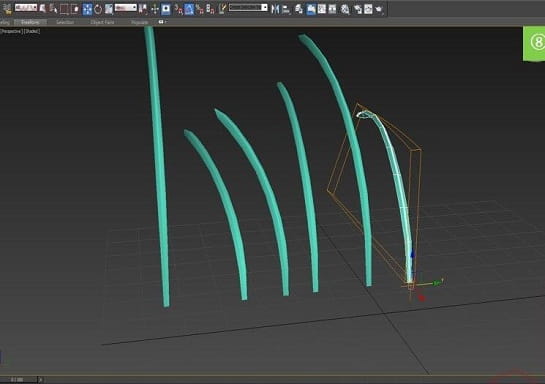Choose the Select and Rotate tool
The width and height of the screenshot is (545, 384).
coord(98,9)
